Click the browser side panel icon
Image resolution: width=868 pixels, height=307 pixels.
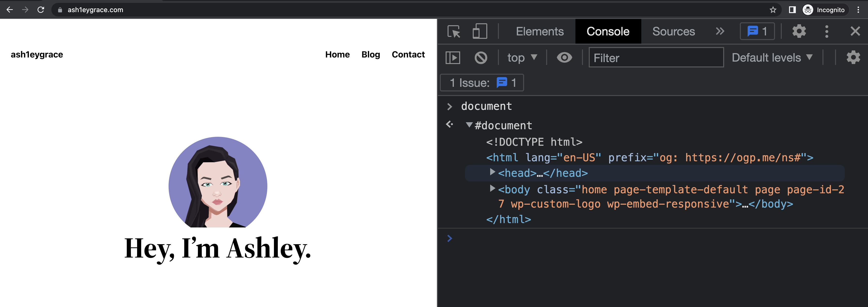click(x=792, y=10)
